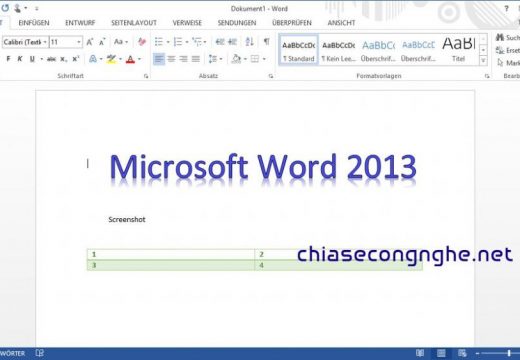Open the Calibri font name dropdown
The image size is (520, 360).
pos(45,42)
